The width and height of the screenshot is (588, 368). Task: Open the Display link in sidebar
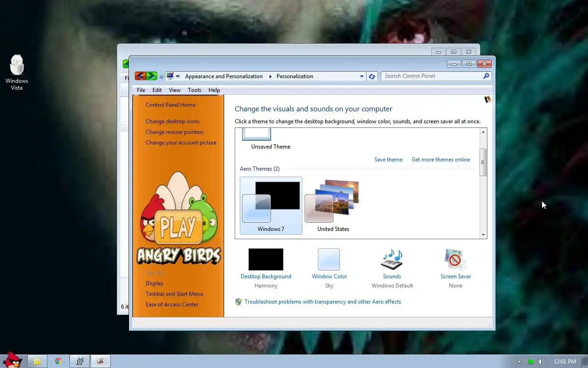[x=154, y=283]
